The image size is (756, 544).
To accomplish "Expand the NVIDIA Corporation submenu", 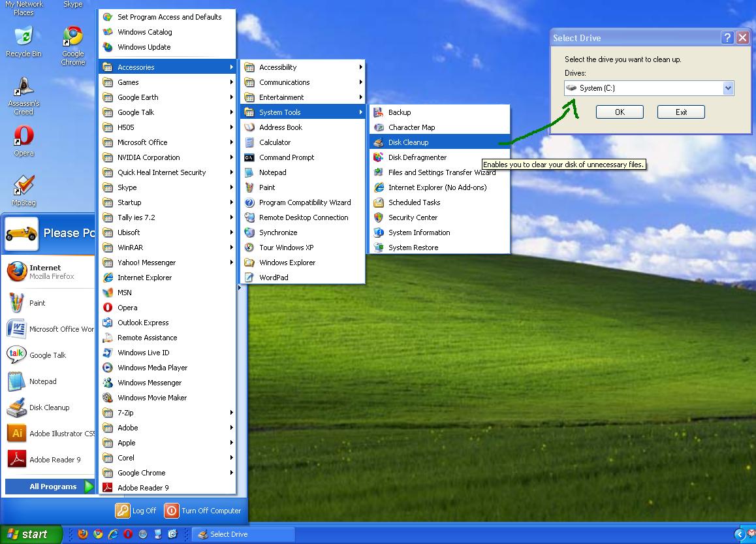I will pyautogui.click(x=167, y=157).
